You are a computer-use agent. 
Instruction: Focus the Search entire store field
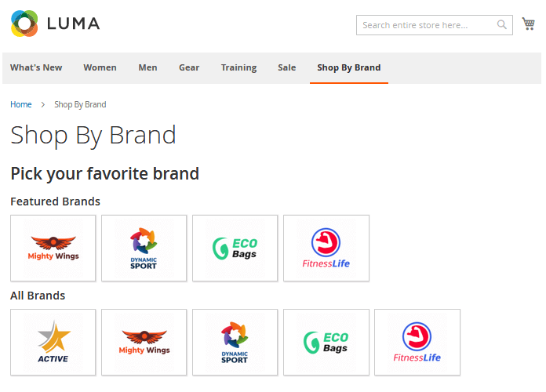click(428, 25)
